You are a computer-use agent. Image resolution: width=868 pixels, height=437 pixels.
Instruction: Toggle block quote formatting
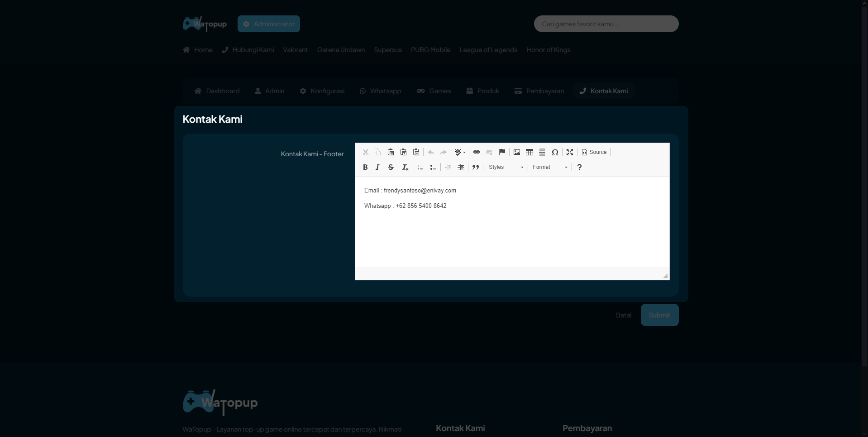[476, 167]
